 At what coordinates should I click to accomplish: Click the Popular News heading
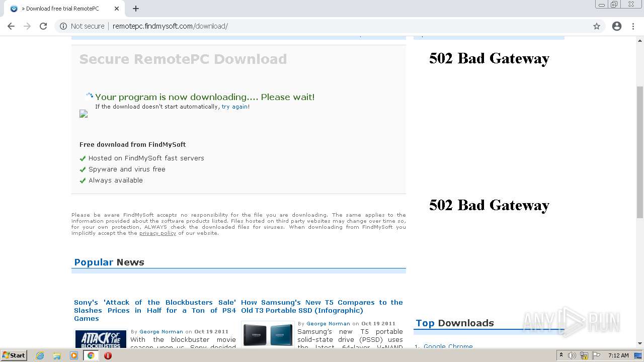[x=109, y=262]
